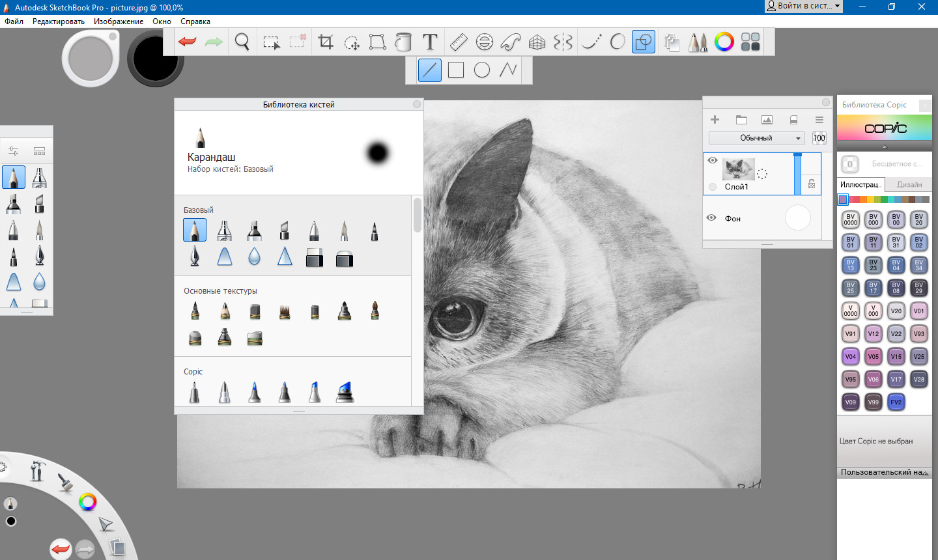Screen dimensions: 938x560
Task: Pick Copic color BV0000
Action: pos(851,219)
